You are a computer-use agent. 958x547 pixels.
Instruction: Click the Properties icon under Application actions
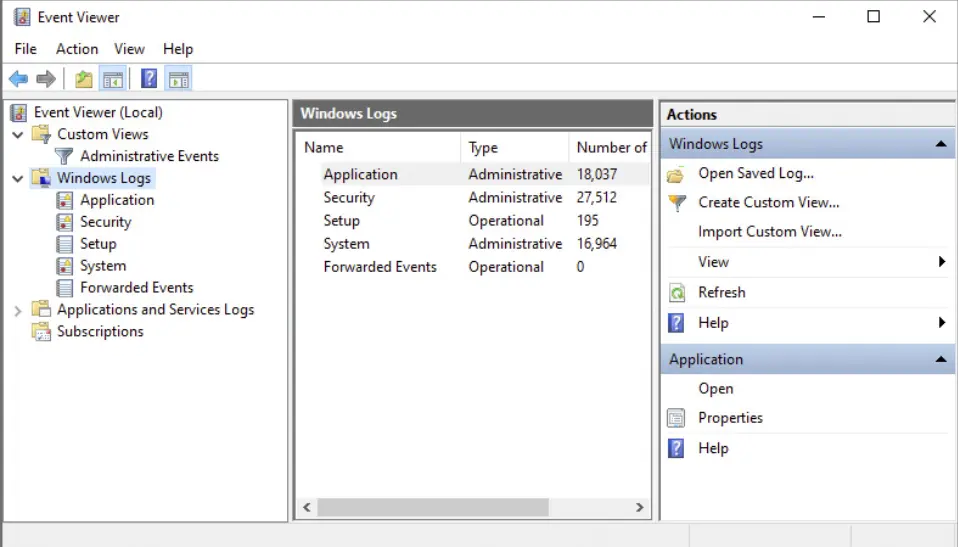point(677,418)
